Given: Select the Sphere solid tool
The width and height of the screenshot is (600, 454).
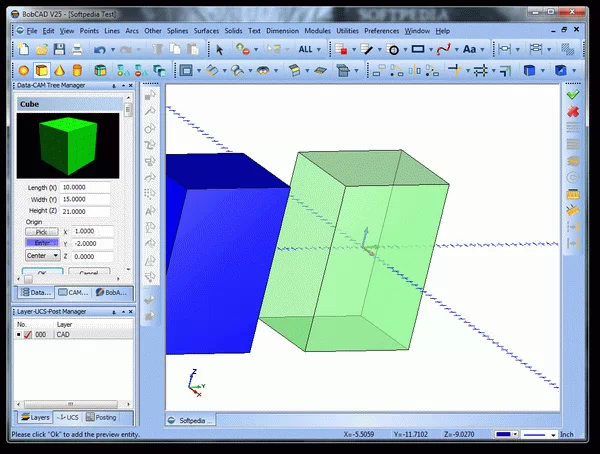Looking at the screenshot, I should 24,71.
